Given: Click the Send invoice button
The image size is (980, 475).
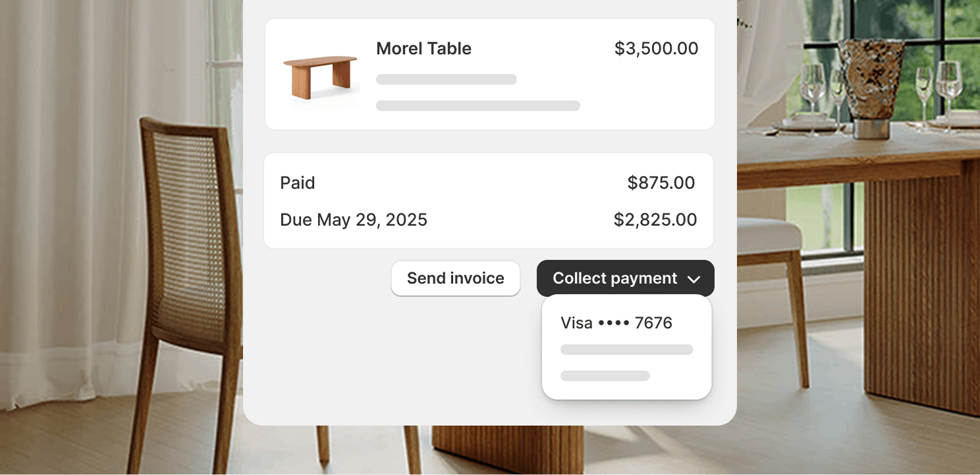Looking at the screenshot, I should [x=456, y=278].
